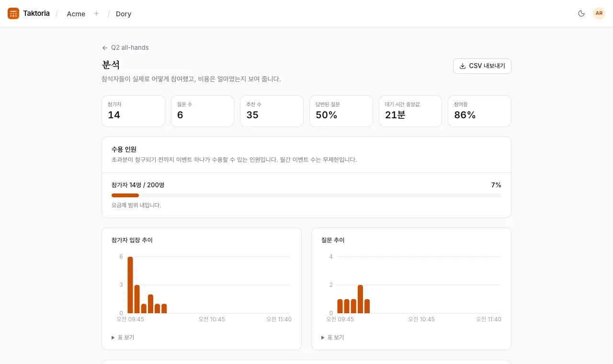613x364 pixels.
Task: Select the 대기 시간 중앙값 21분 card
Action: (410, 111)
